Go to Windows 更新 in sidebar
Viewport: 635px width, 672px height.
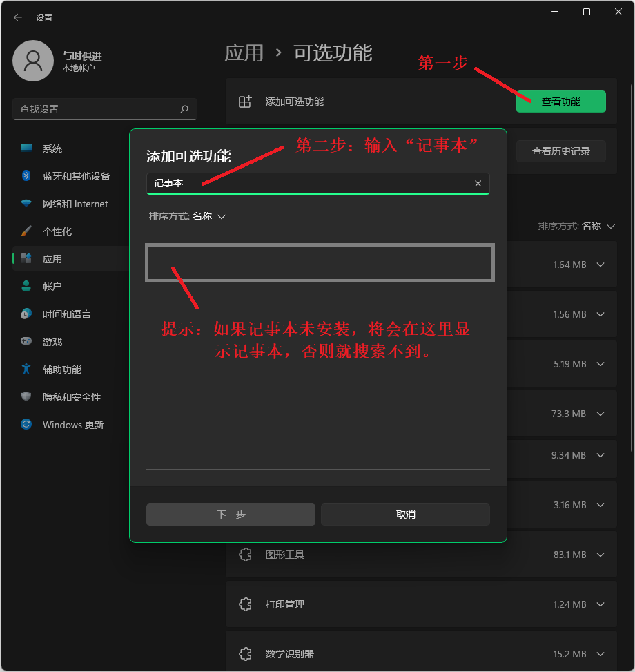[73, 425]
